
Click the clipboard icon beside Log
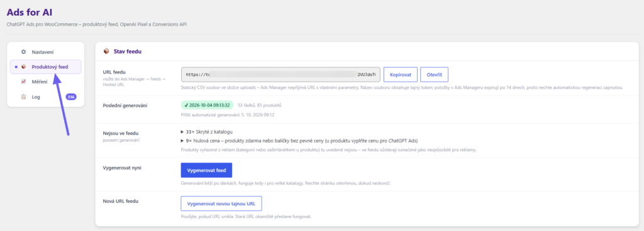click(x=23, y=97)
